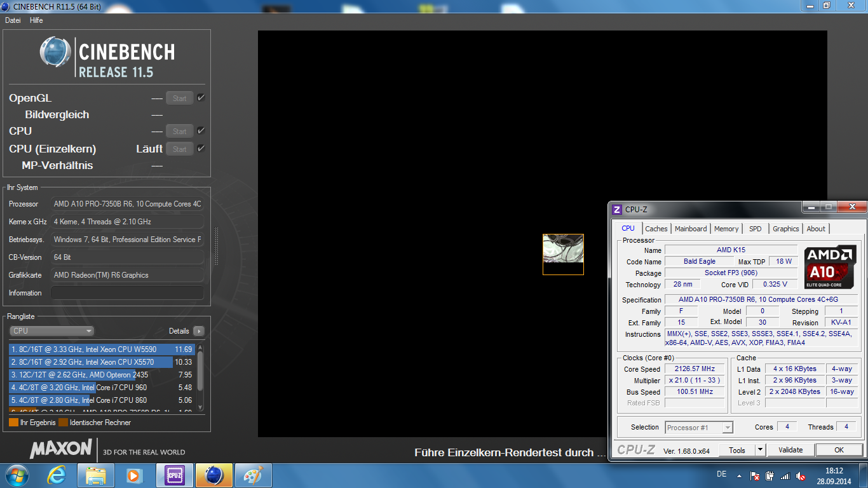Open the CPU ranking type dropdown
Viewport: 868px width, 488px height.
pyautogui.click(x=51, y=331)
